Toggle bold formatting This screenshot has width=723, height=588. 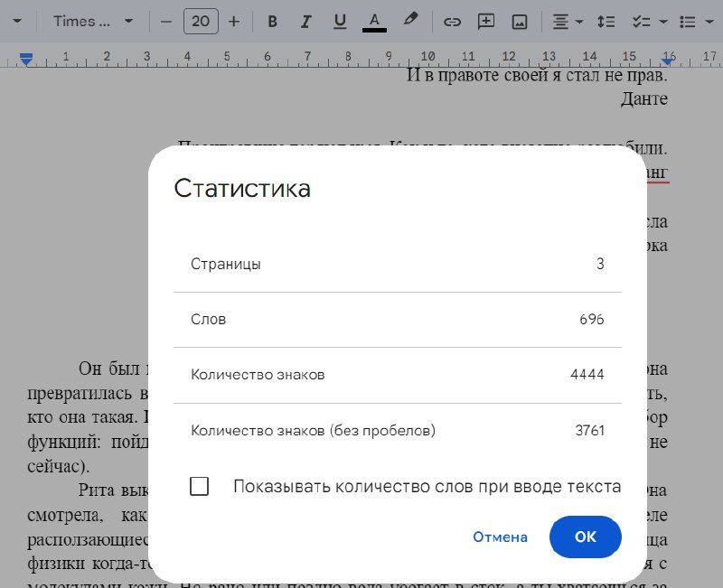coord(273,21)
